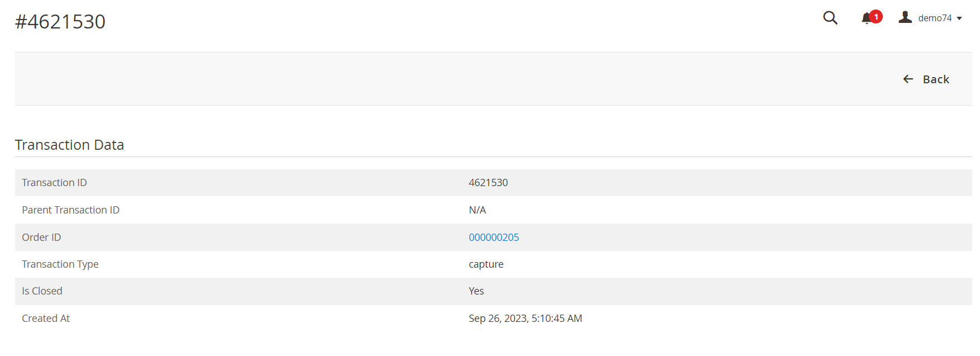Click the left arrow icon beside Back
980x356 pixels.
click(909, 79)
